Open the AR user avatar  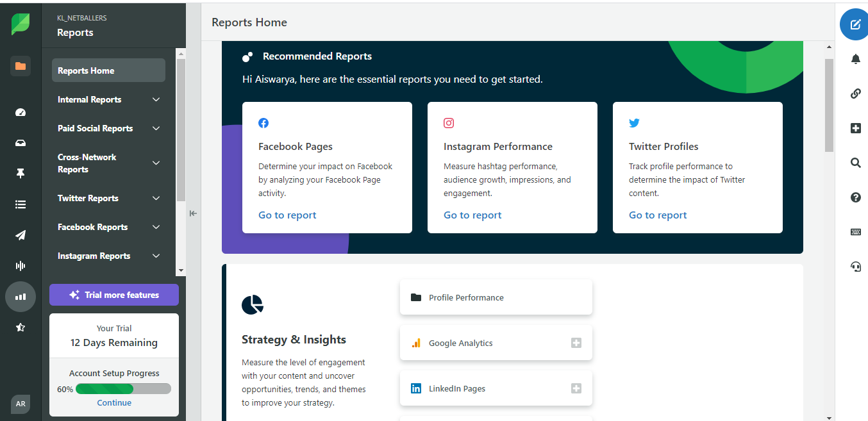pyautogui.click(x=21, y=404)
